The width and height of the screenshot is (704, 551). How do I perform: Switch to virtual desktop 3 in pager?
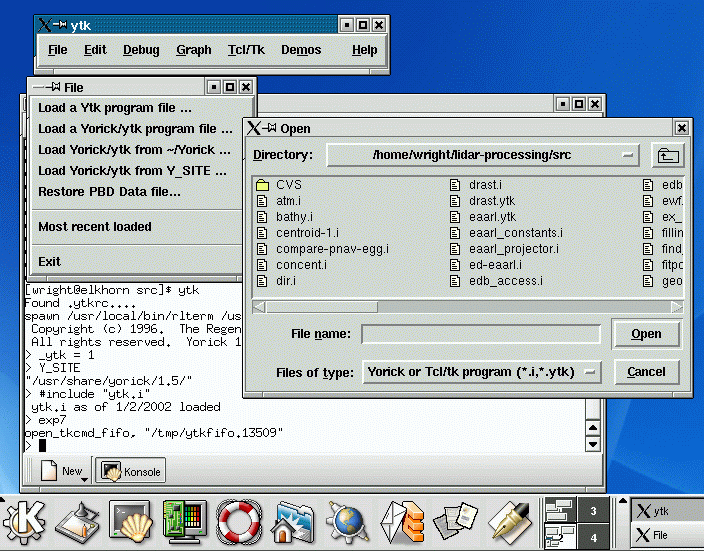point(593,511)
